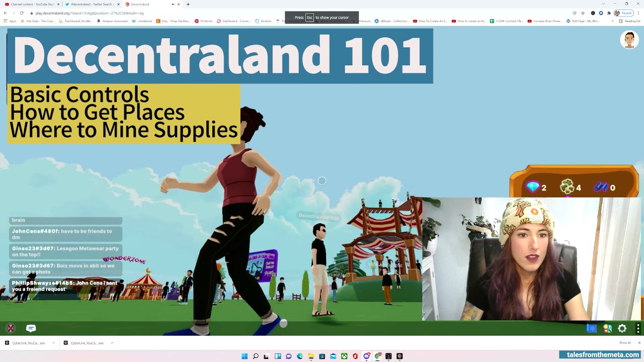Close the downloads bar
The height and width of the screenshot is (362, 644).
coord(639,343)
